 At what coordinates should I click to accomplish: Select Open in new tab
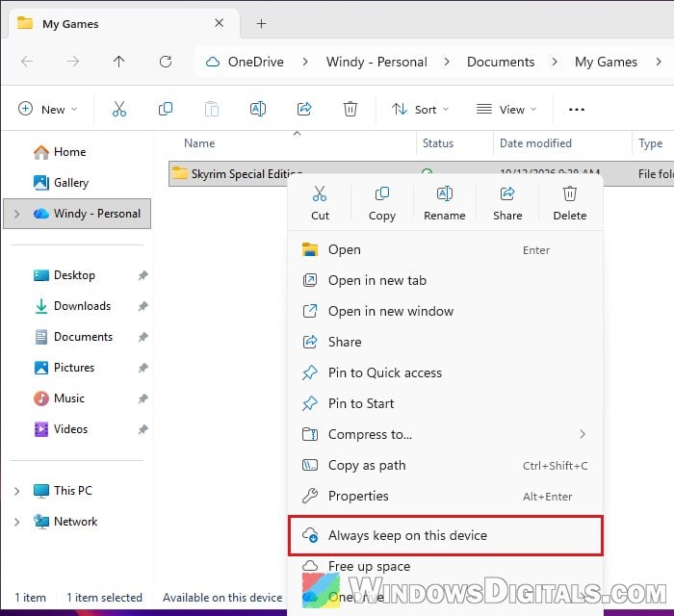point(445,280)
